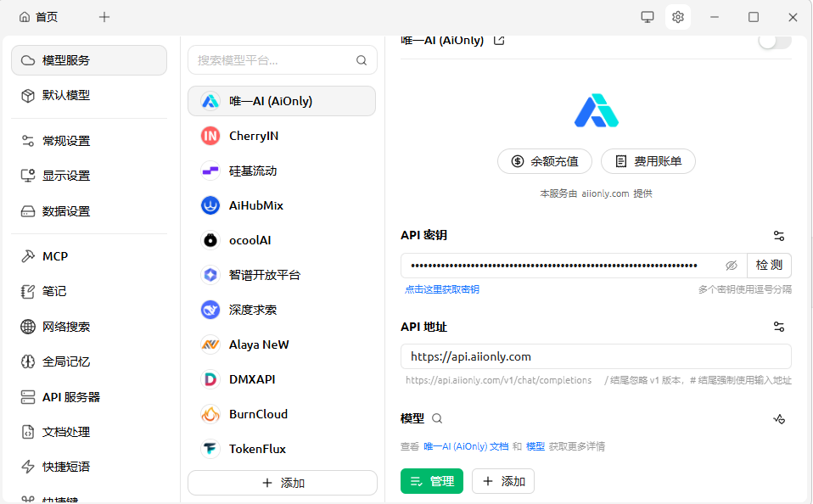
Task: Go to 笔记 settings
Action: click(89, 291)
